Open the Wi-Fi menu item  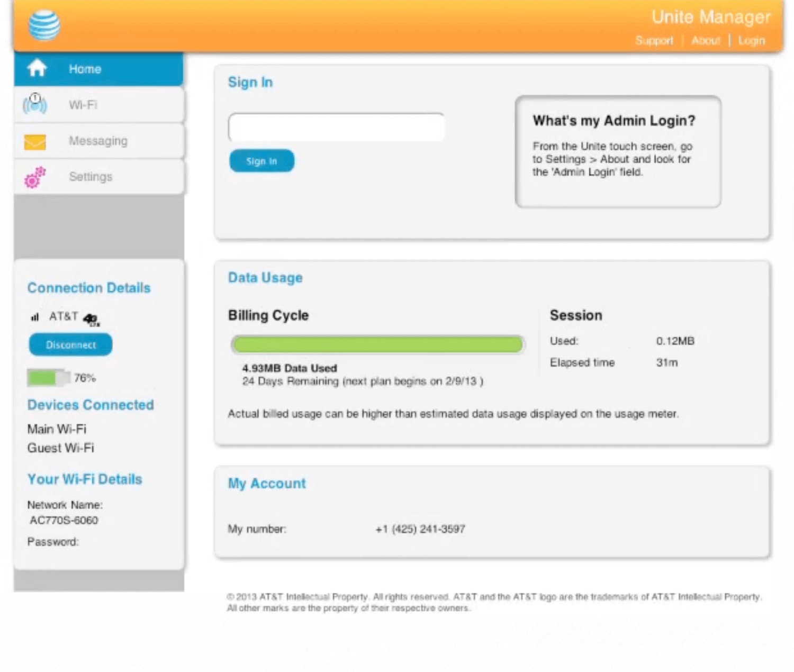[83, 105]
